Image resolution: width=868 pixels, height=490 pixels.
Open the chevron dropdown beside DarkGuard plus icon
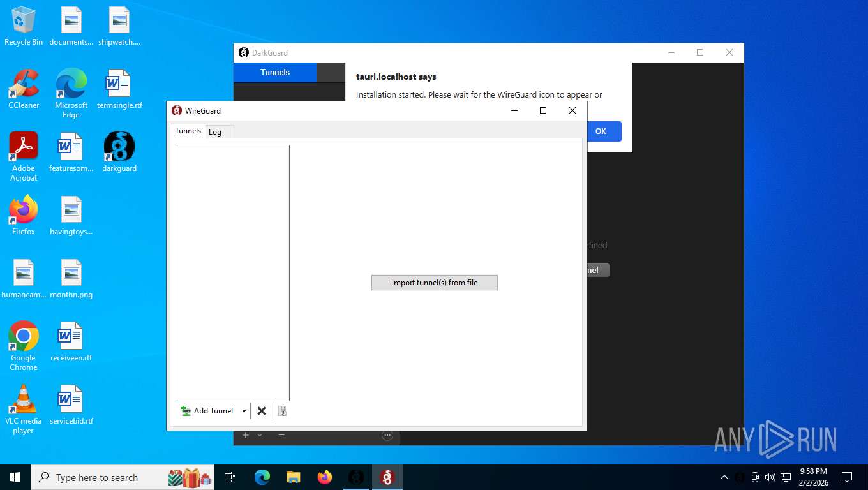[x=260, y=435]
